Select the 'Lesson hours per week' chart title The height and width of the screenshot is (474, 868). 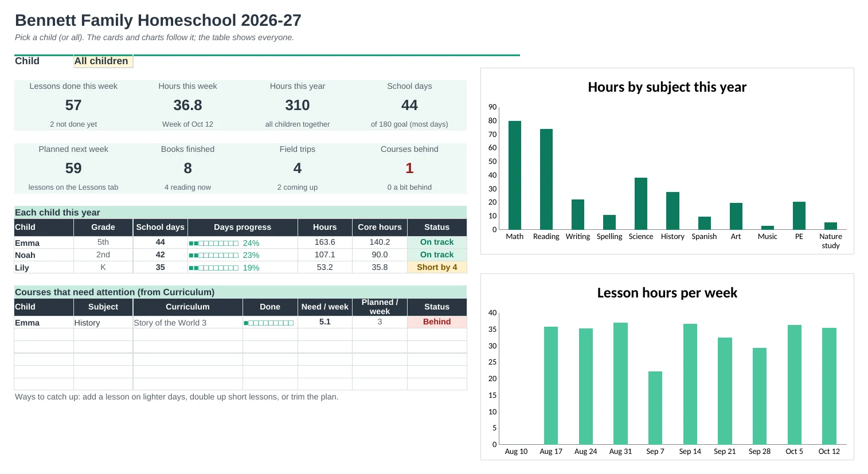[x=667, y=293]
